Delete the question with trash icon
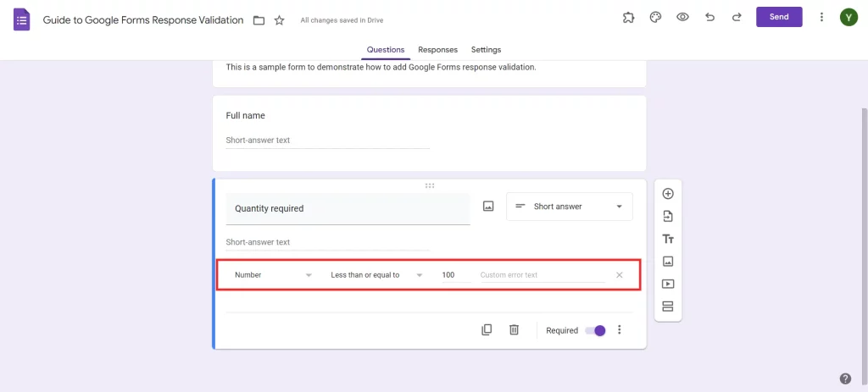Screen dimensions: 868x392 [514, 330]
